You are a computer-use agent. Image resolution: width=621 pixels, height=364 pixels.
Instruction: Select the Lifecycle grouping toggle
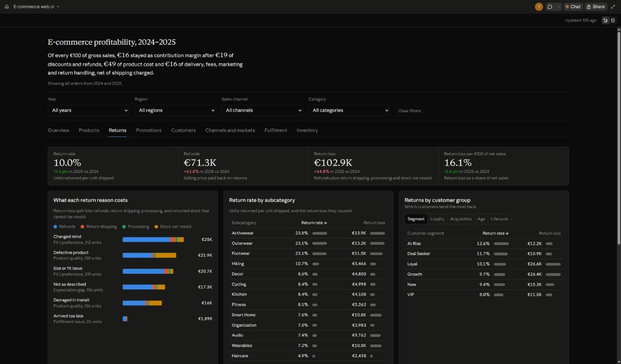(x=499, y=219)
